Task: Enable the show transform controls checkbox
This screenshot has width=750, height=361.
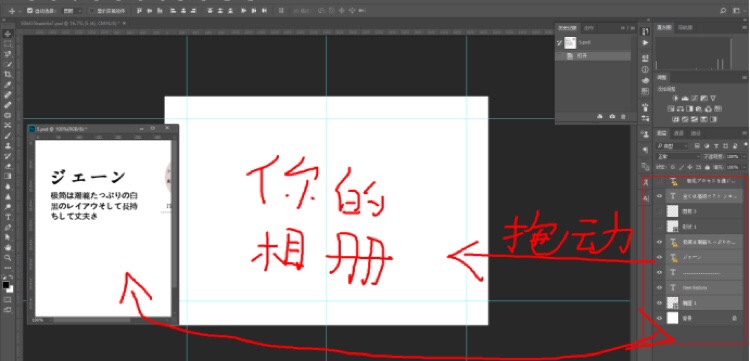Action: 91,11
